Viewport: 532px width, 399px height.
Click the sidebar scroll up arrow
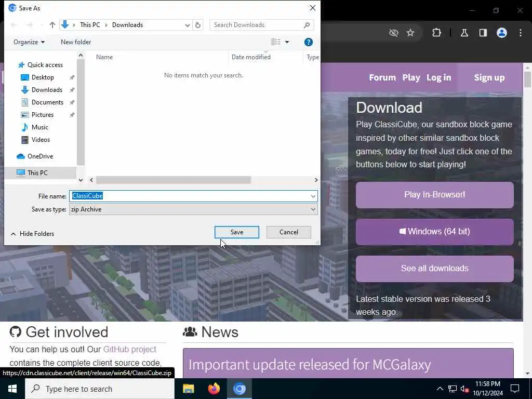click(81, 55)
